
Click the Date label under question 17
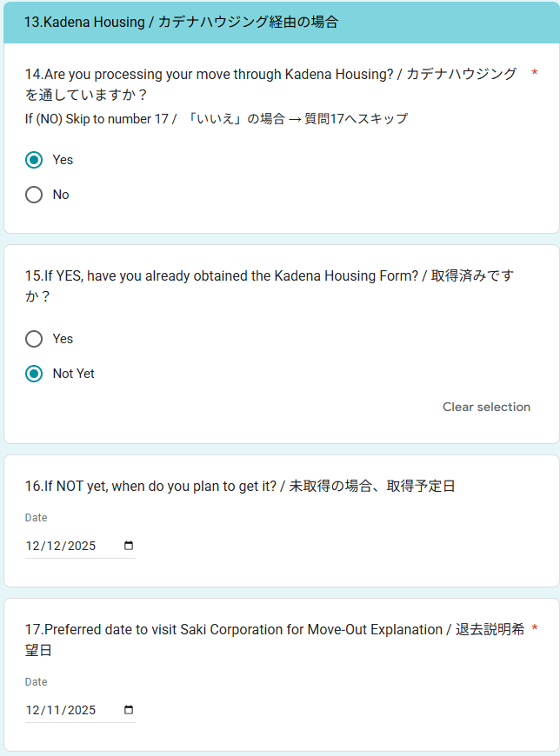coord(36,682)
